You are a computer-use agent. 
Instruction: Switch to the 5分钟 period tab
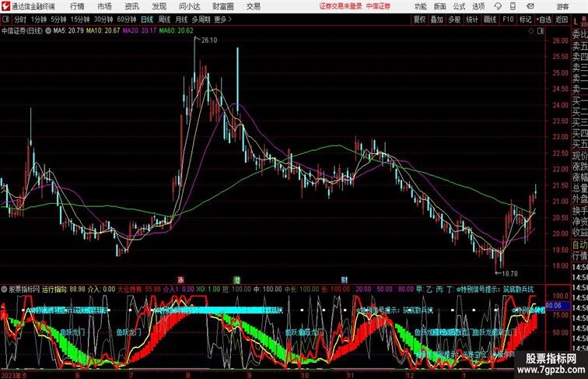58,19
